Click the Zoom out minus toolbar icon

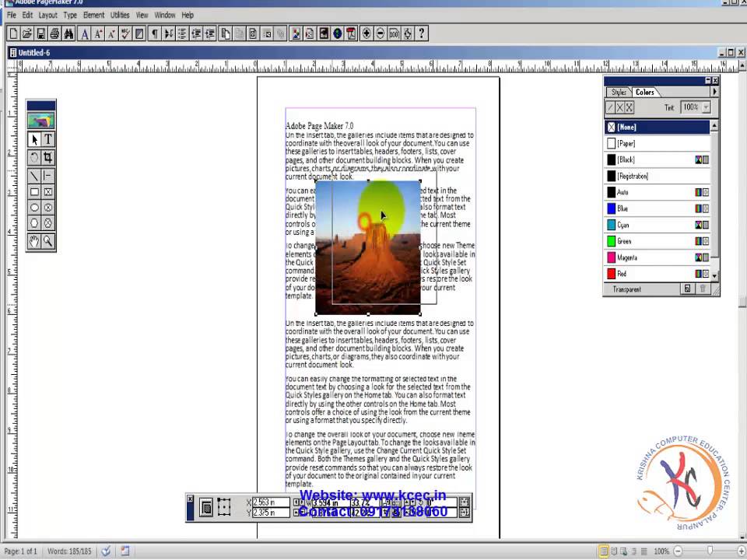pyautogui.click(x=381, y=33)
